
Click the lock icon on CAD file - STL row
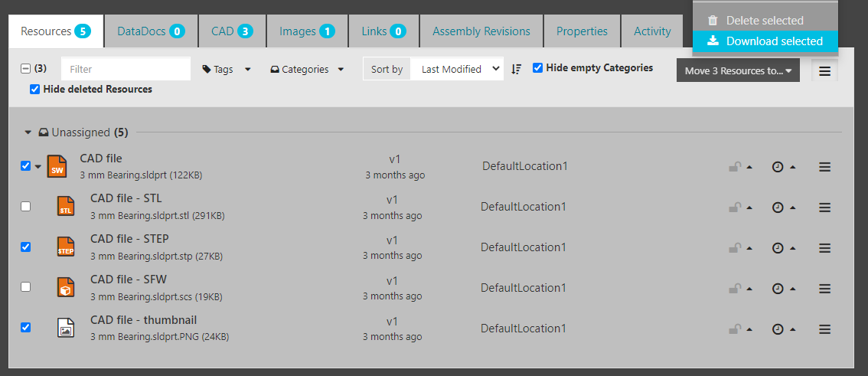[x=735, y=208]
